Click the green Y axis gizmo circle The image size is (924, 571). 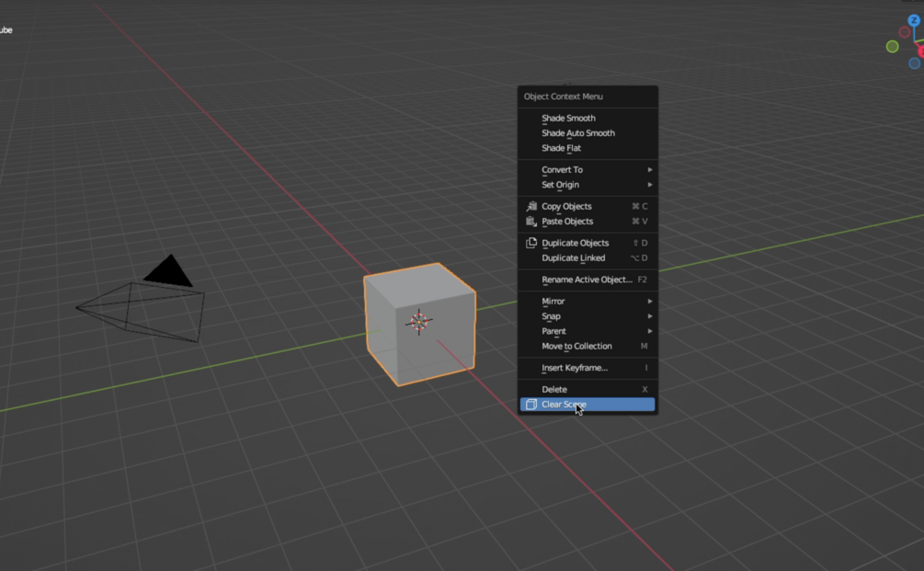click(892, 47)
